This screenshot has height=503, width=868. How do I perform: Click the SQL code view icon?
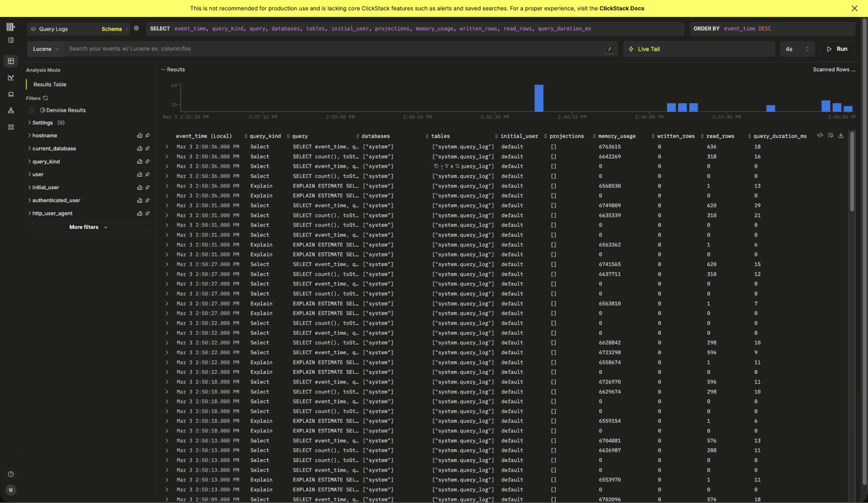[x=820, y=135]
